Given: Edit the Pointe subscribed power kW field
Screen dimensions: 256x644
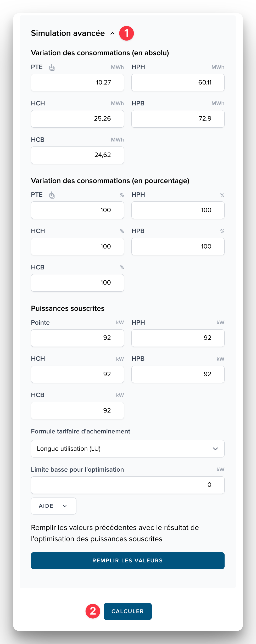Looking at the screenshot, I should [77, 338].
